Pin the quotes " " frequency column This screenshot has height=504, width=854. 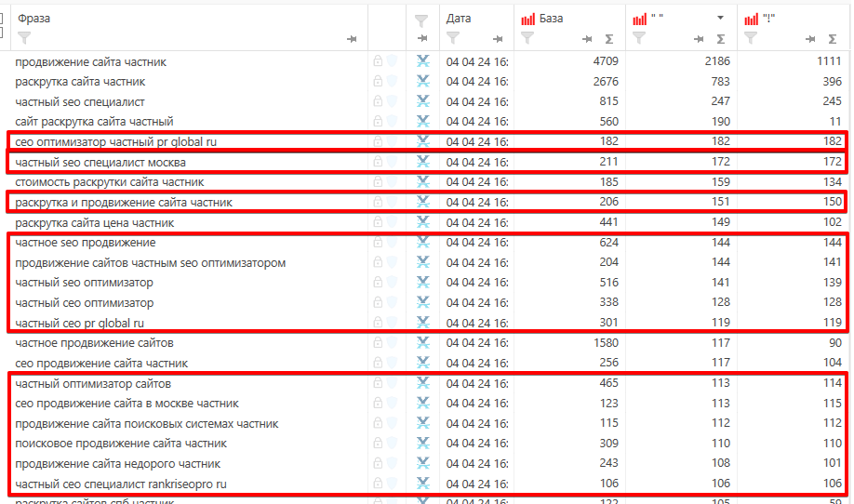[699, 39]
